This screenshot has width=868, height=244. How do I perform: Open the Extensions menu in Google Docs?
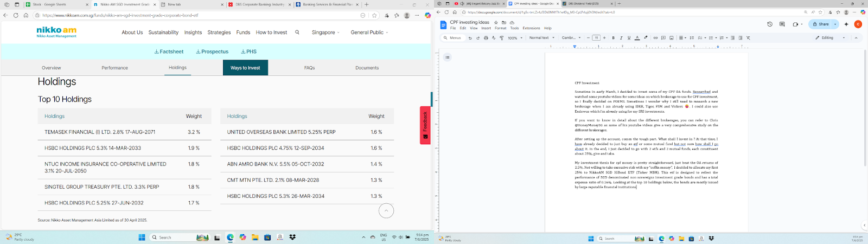click(531, 28)
